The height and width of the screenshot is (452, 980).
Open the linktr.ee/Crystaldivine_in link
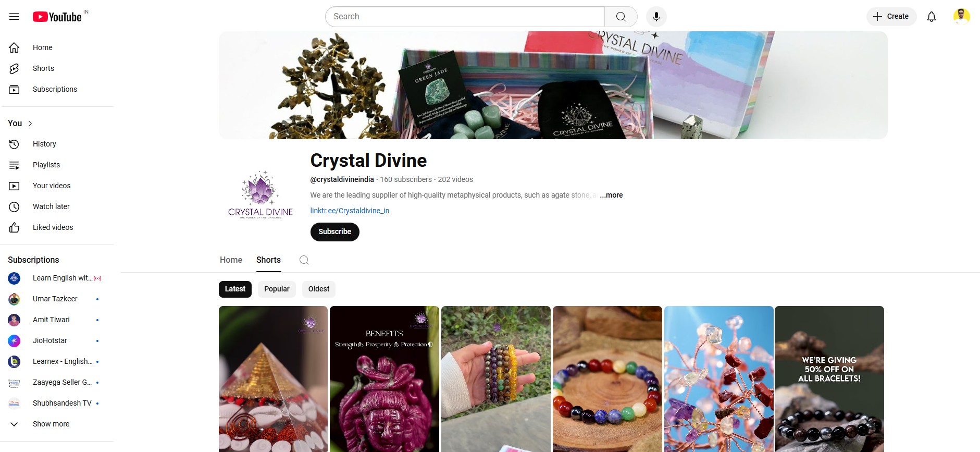350,211
